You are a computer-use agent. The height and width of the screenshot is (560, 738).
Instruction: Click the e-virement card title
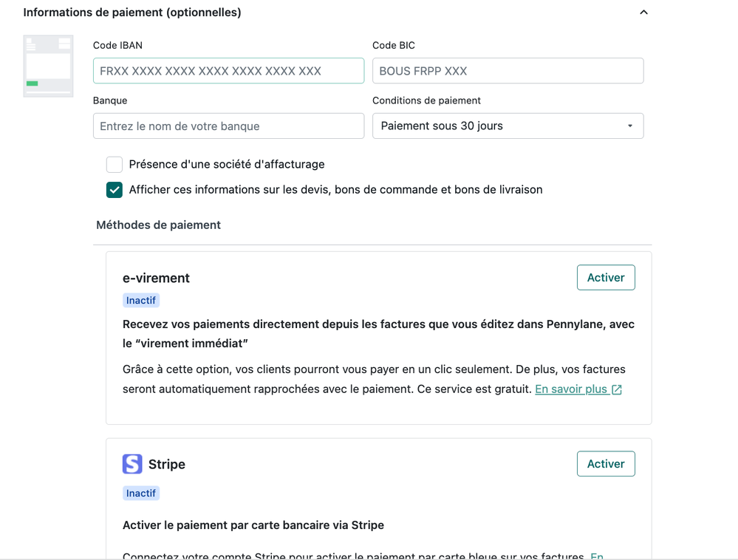pyautogui.click(x=156, y=278)
